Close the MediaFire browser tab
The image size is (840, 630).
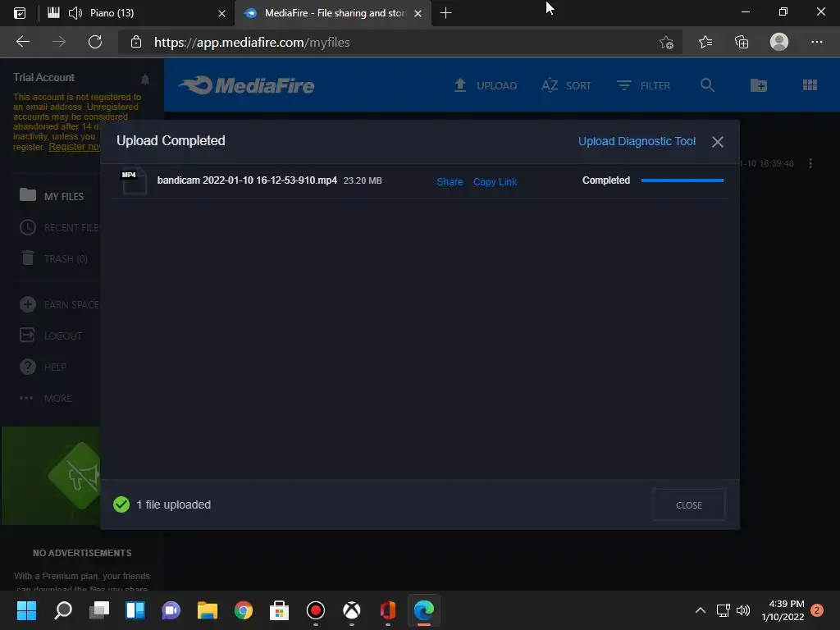[x=418, y=13]
